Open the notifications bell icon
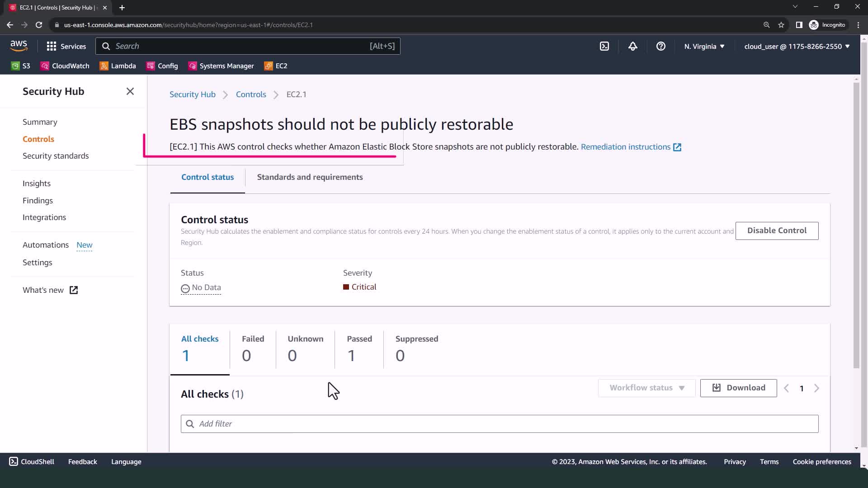The image size is (868, 488). tap(632, 46)
